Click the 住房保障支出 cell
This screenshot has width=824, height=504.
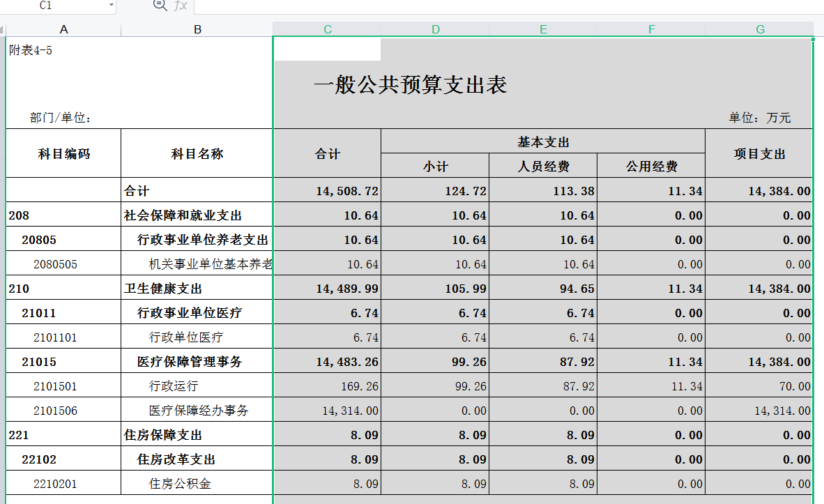pyautogui.click(x=197, y=434)
